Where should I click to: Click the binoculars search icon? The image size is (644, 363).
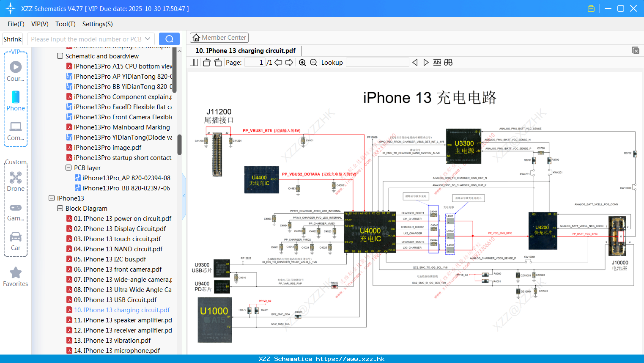coord(448,62)
